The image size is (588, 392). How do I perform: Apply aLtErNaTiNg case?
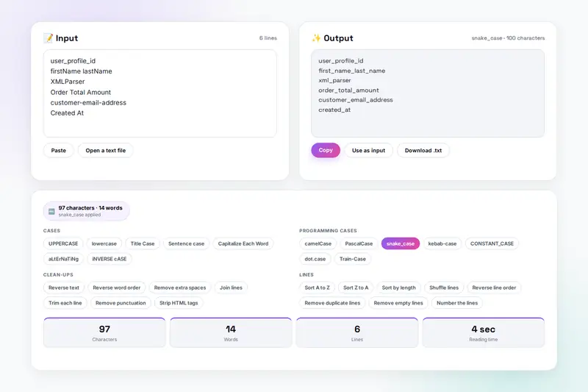point(63,259)
